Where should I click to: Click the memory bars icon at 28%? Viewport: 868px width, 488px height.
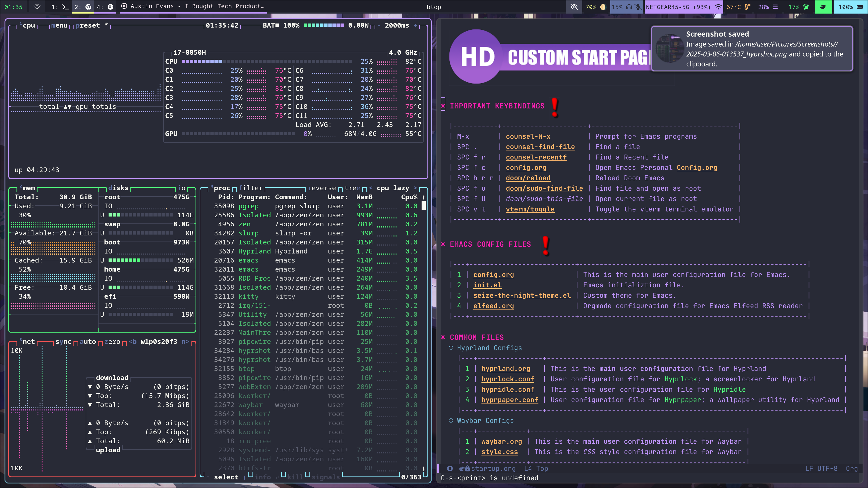(x=775, y=7)
